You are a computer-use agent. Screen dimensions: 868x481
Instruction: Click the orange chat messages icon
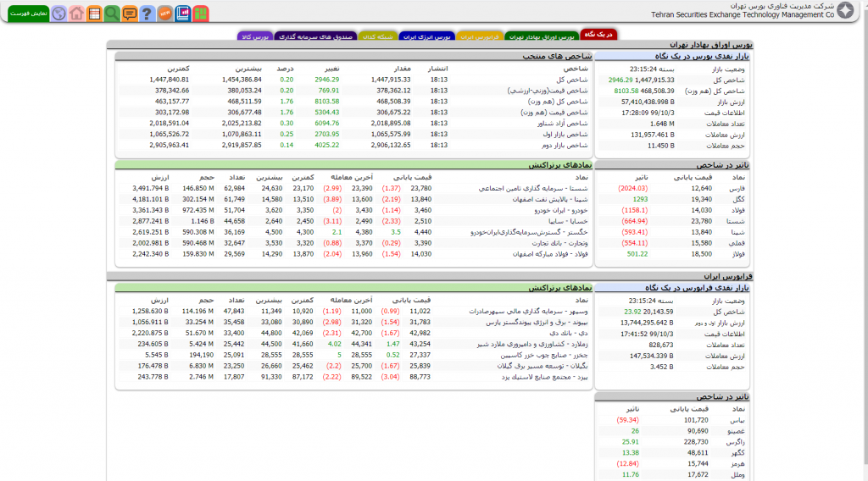(130, 14)
